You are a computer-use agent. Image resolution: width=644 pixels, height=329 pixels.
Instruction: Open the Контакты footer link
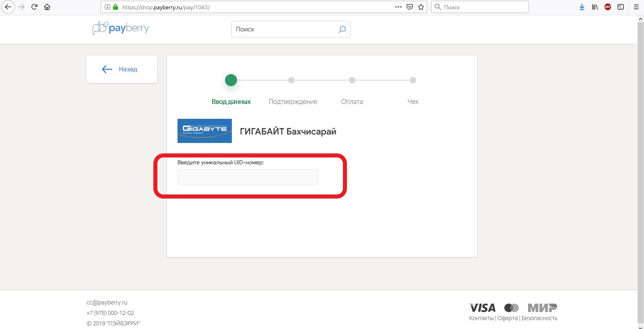point(481,318)
